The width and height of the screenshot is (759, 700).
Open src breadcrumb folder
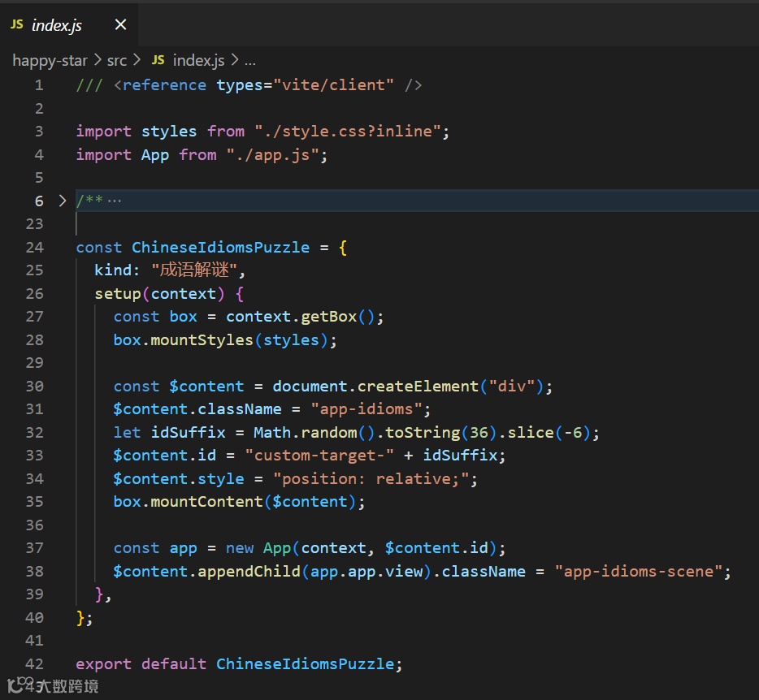tap(117, 60)
